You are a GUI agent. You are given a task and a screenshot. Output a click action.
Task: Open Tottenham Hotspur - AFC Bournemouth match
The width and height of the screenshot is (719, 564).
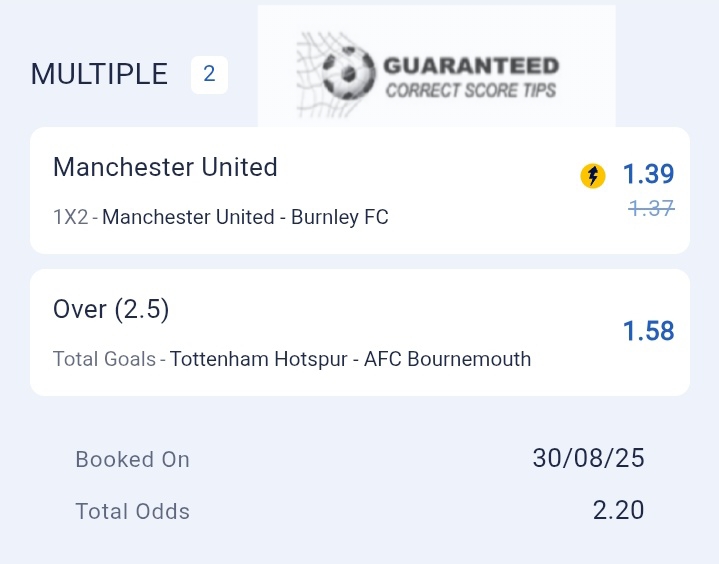350,359
